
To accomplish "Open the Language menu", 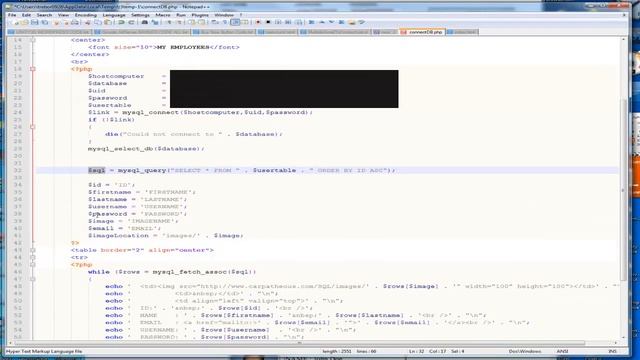I will [114, 15].
